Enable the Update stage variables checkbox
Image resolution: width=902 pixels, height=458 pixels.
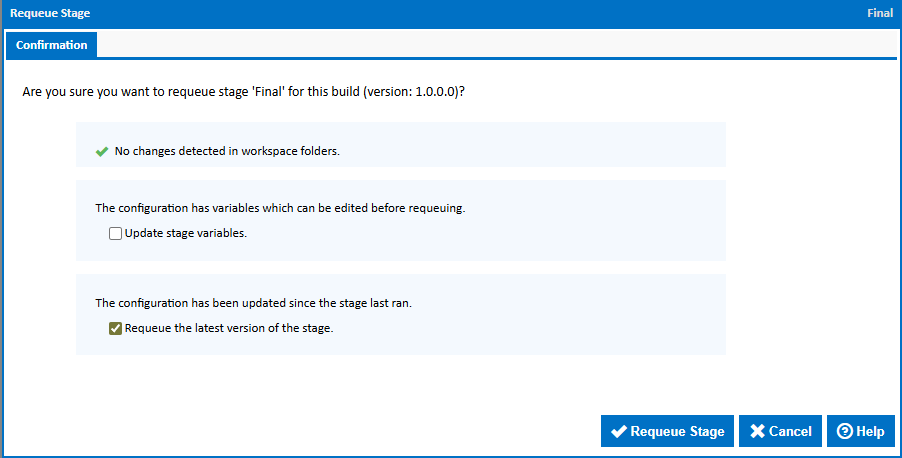pos(116,234)
